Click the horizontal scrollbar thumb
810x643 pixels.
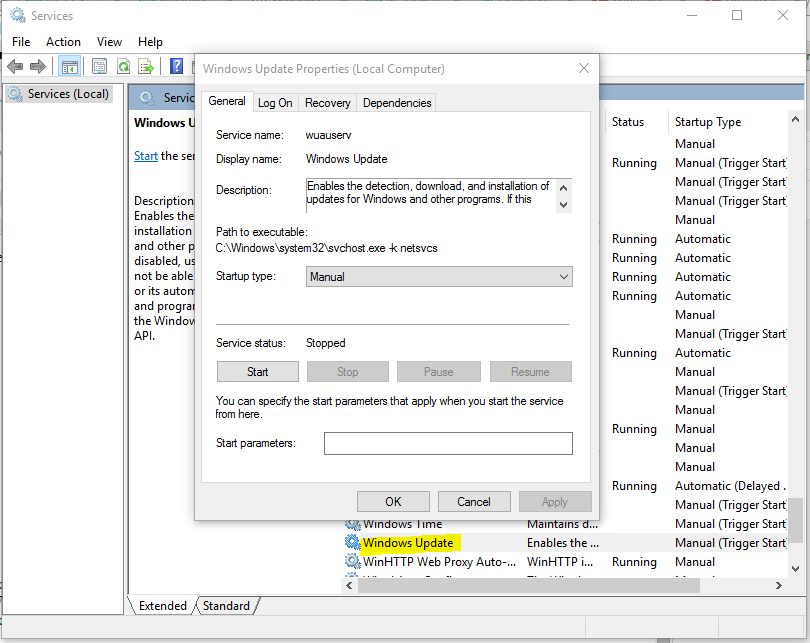529,585
